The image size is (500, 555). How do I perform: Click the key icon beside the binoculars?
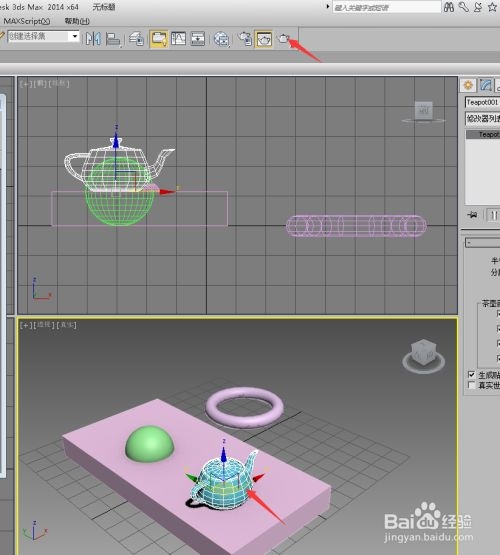pos(464,7)
